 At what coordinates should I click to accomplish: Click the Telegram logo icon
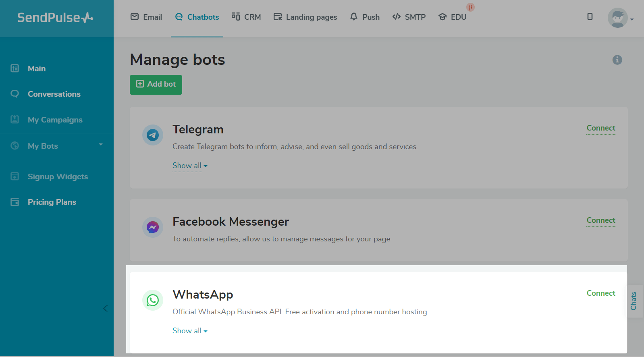pos(153,135)
